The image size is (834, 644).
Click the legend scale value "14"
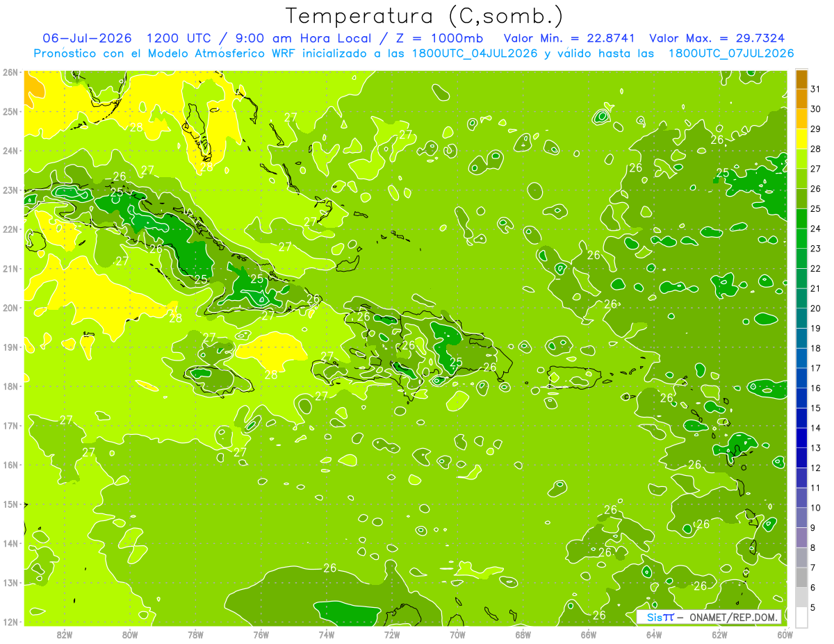click(816, 428)
